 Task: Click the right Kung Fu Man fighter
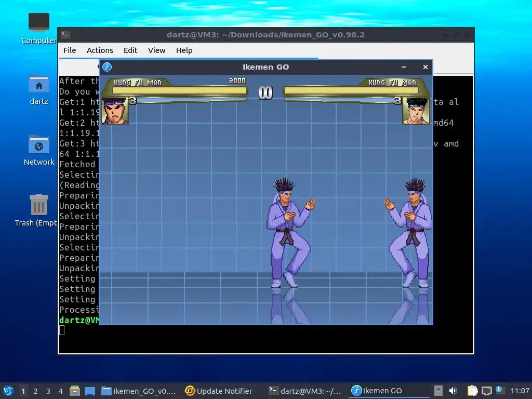pos(409,233)
